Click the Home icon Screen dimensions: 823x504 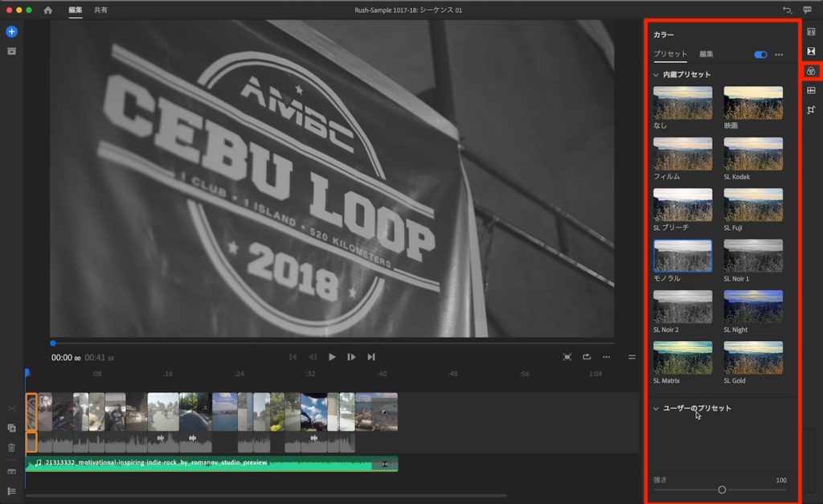(48, 10)
